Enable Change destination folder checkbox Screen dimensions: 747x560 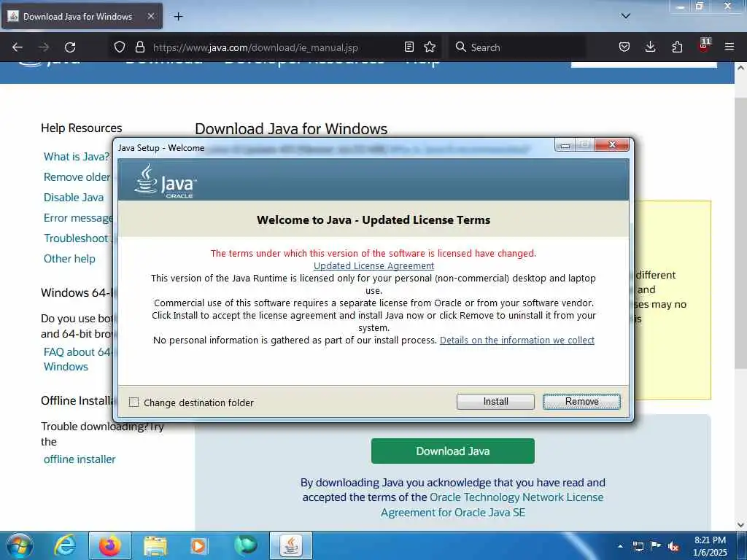coord(134,402)
